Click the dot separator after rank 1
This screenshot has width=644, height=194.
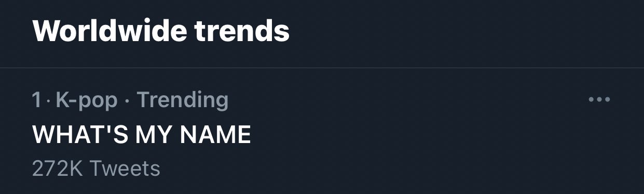48,100
